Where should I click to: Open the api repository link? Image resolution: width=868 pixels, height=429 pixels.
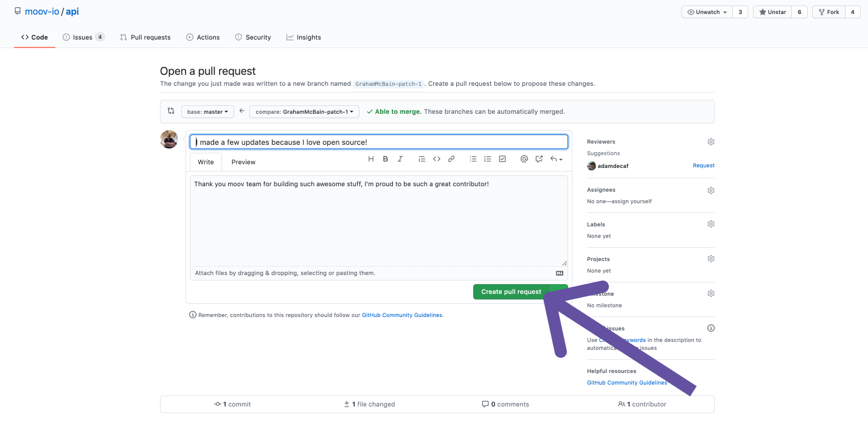coord(72,12)
